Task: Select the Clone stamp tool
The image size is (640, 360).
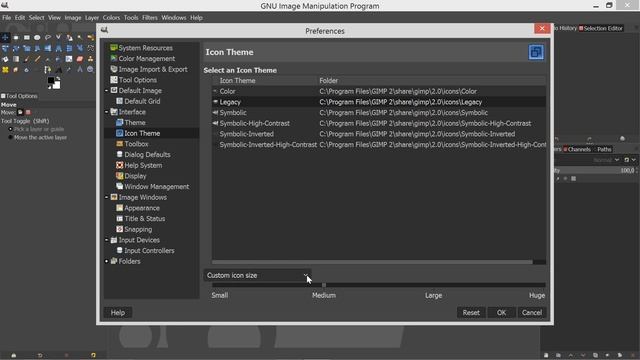Action: (90, 59)
